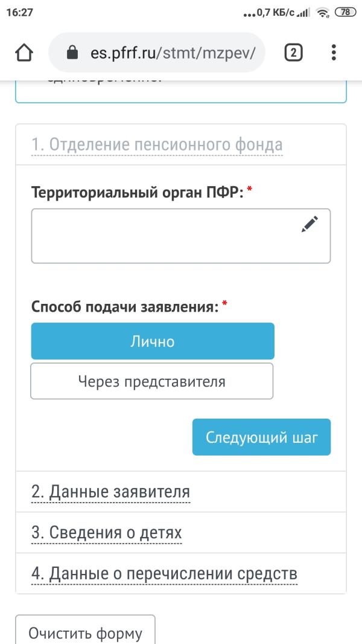The image size is (362, 644).
Task: Tap the cellular signal strength icon
Action: 303,12
